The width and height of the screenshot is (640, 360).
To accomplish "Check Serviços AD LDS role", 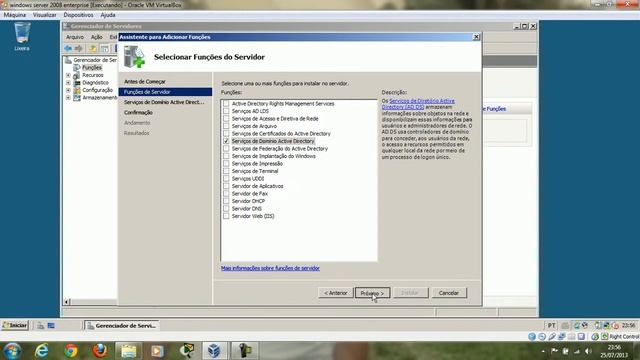I will point(226,111).
